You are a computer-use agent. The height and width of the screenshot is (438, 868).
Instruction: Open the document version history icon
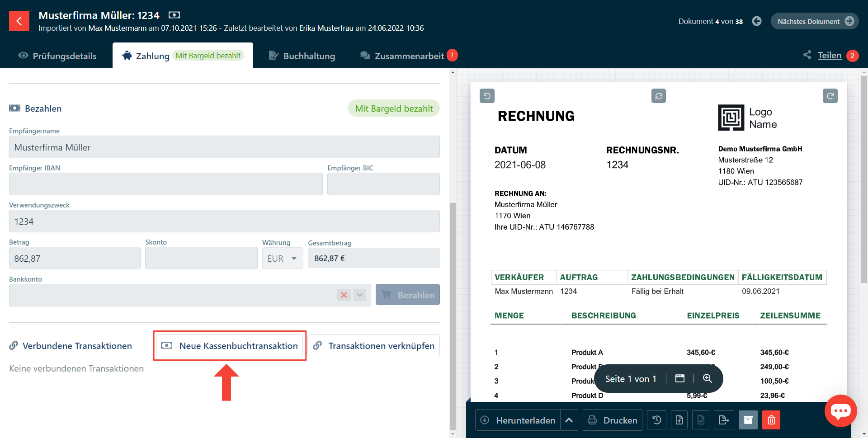[x=657, y=420]
